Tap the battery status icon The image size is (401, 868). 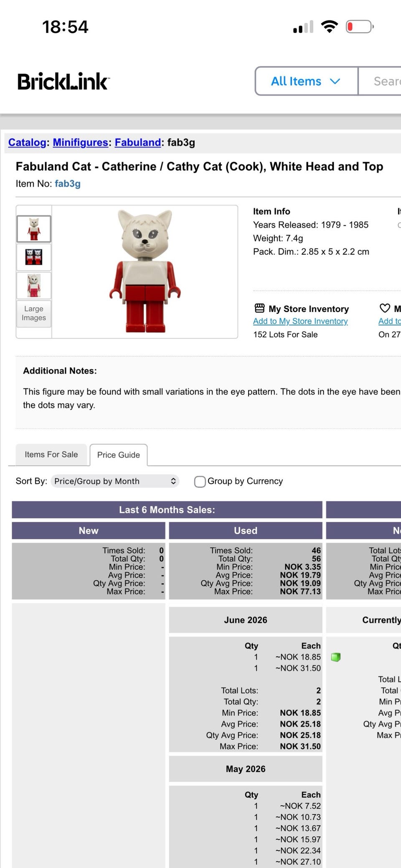coord(360,27)
